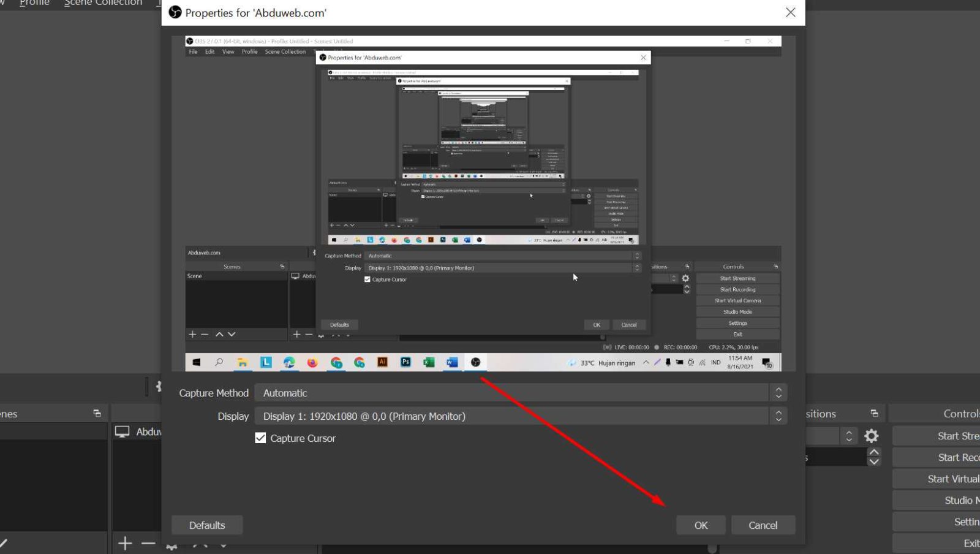The height and width of the screenshot is (554, 980).
Task: Click the remove source minus icon
Action: click(x=147, y=544)
